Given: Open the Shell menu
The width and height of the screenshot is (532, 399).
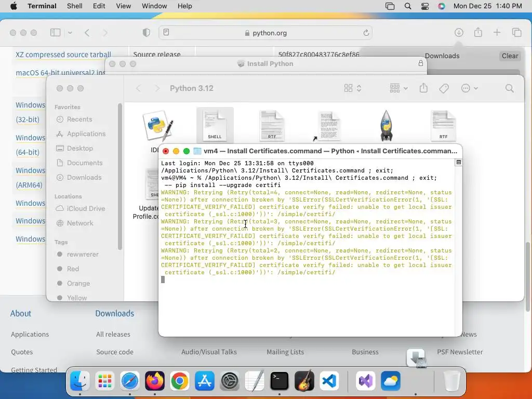Looking at the screenshot, I should pos(75,6).
